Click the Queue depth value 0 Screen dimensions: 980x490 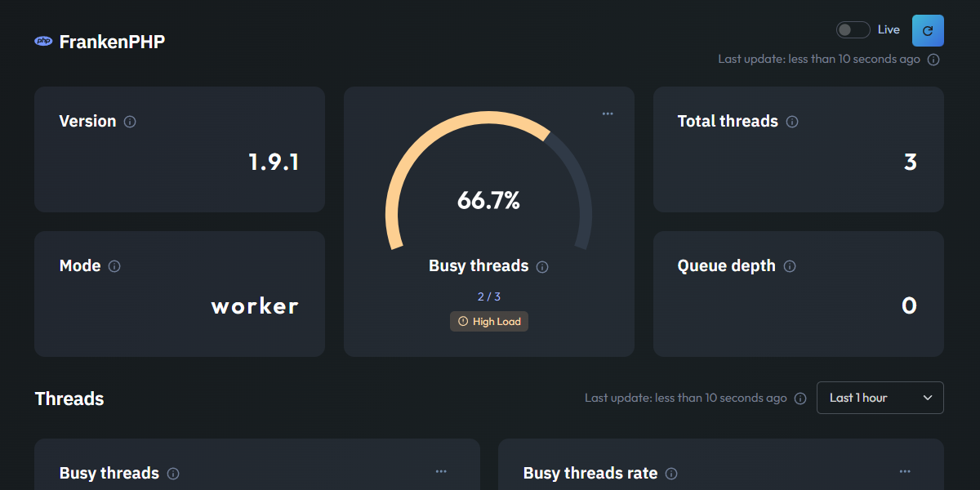point(909,306)
